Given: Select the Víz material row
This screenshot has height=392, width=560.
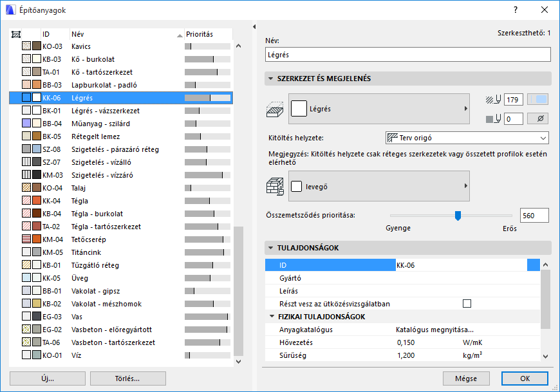Looking at the screenshot, I should (121, 355).
